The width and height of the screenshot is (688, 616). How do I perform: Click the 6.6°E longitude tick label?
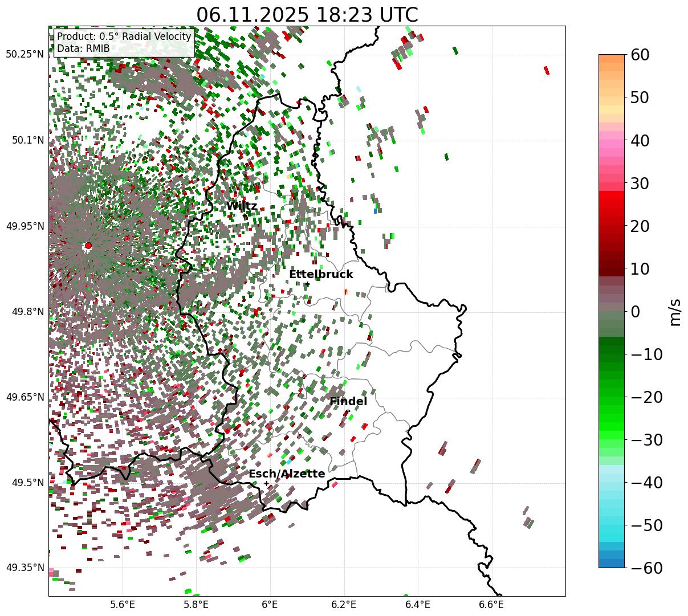pos(491,605)
